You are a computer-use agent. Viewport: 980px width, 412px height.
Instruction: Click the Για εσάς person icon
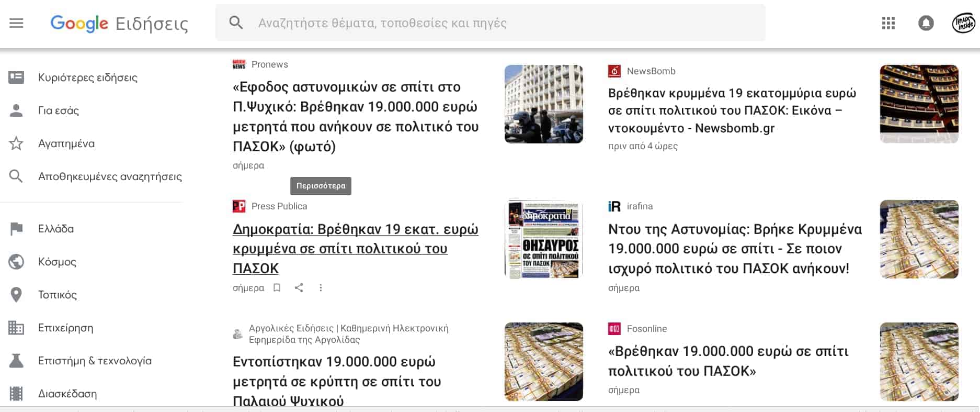point(16,110)
